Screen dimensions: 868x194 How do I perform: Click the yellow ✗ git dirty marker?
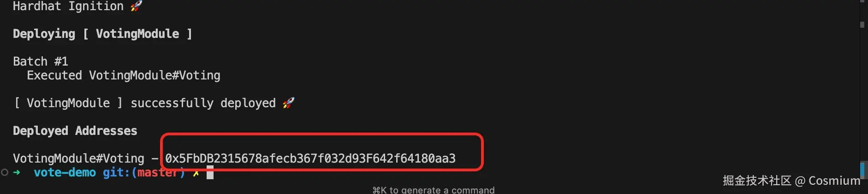coord(196,173)
